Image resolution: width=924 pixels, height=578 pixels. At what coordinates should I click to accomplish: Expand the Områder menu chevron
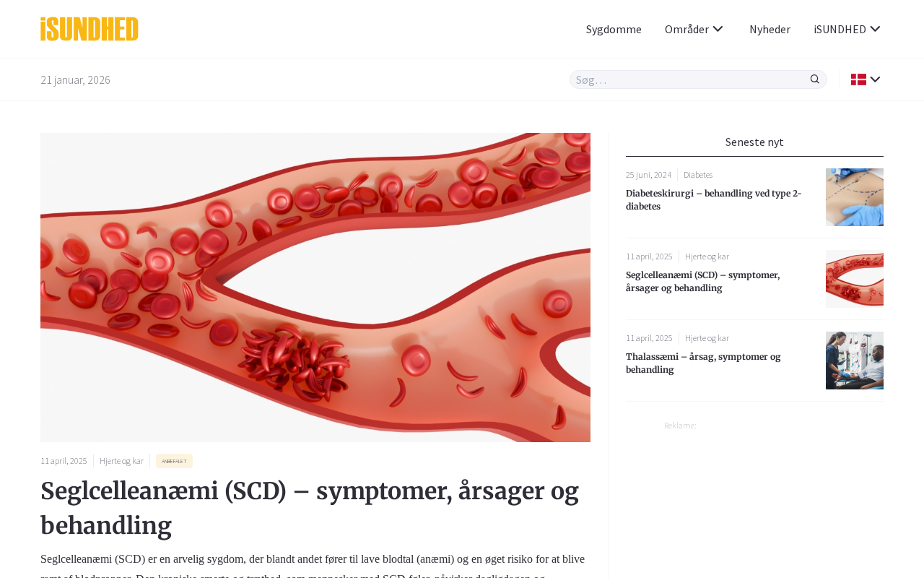pyautogui.click(x=718, y=29)
